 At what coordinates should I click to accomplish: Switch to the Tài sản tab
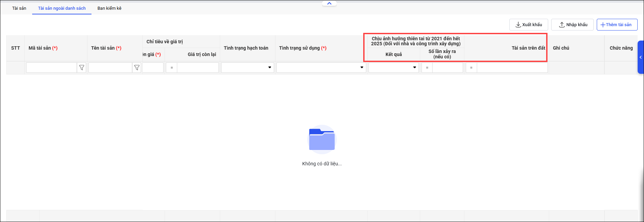point(19,8)
